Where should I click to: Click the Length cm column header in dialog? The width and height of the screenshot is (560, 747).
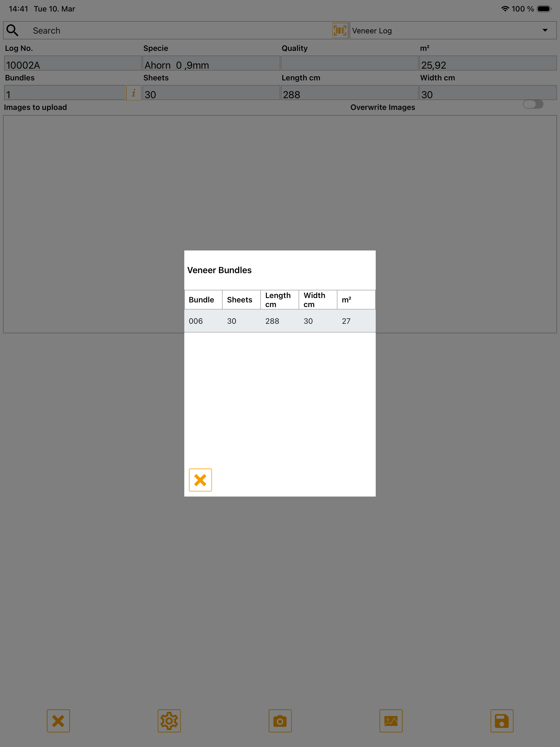pyautogui.click(x=280, y=300)
